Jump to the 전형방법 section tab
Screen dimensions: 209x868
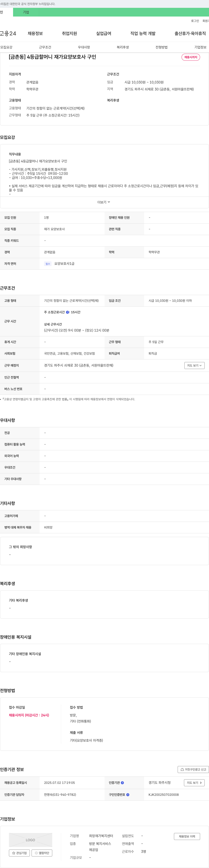pyautogui.click(x=161, y=47)
